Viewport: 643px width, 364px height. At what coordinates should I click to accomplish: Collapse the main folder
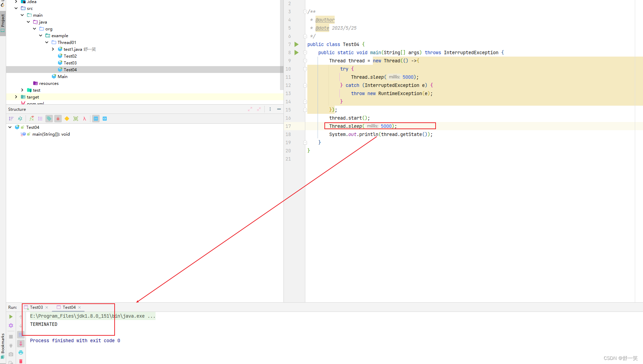[x=22, y=15]
